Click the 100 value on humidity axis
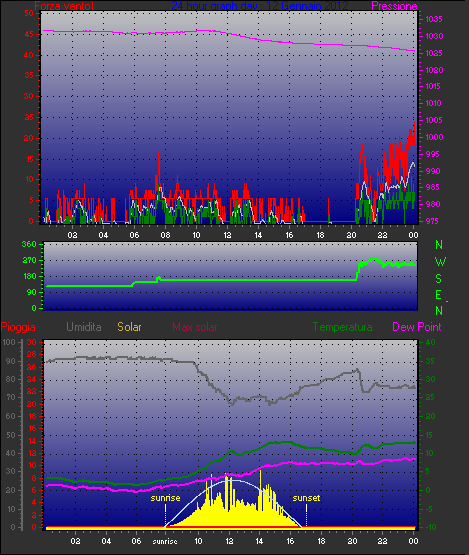The width and height of the screenshot is (469, 555). tap(8, 342)
